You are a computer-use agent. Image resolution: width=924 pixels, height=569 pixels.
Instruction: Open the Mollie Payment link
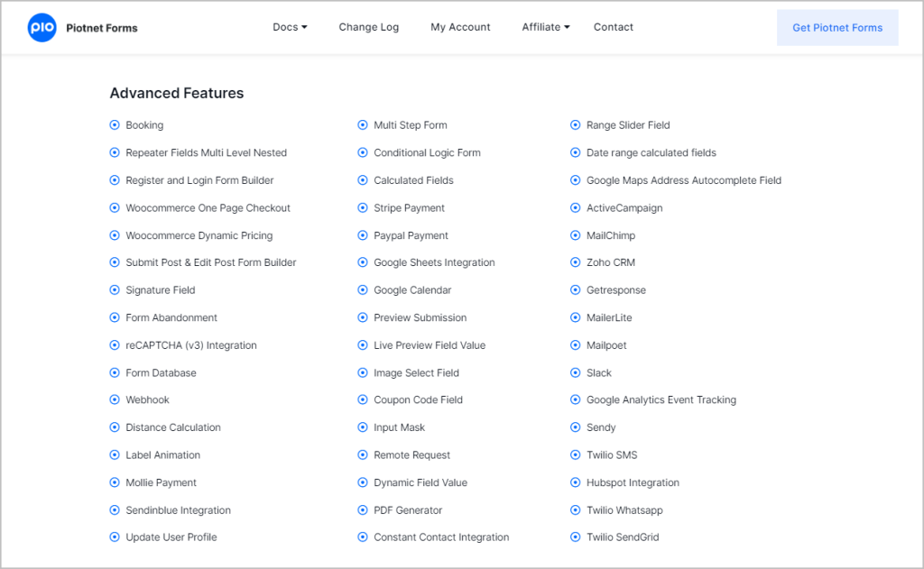pyautogui.click(x=161, y=482)
